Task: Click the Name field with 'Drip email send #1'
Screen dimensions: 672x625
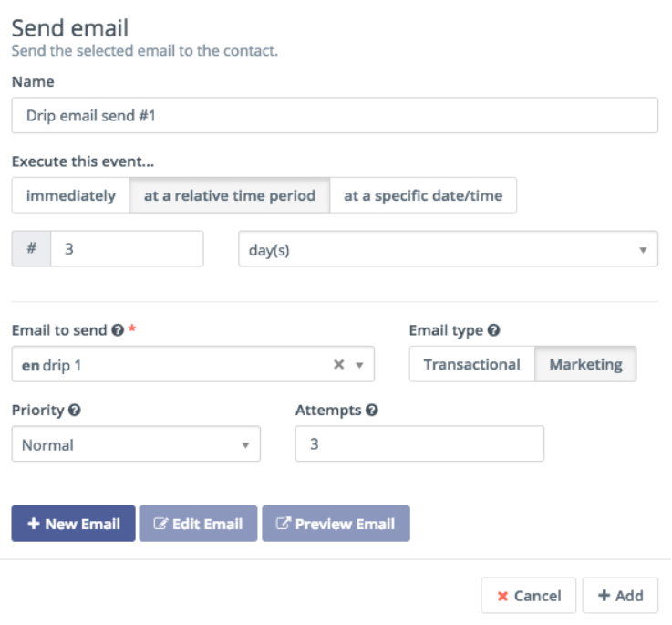Action: [x=335, y=116]
